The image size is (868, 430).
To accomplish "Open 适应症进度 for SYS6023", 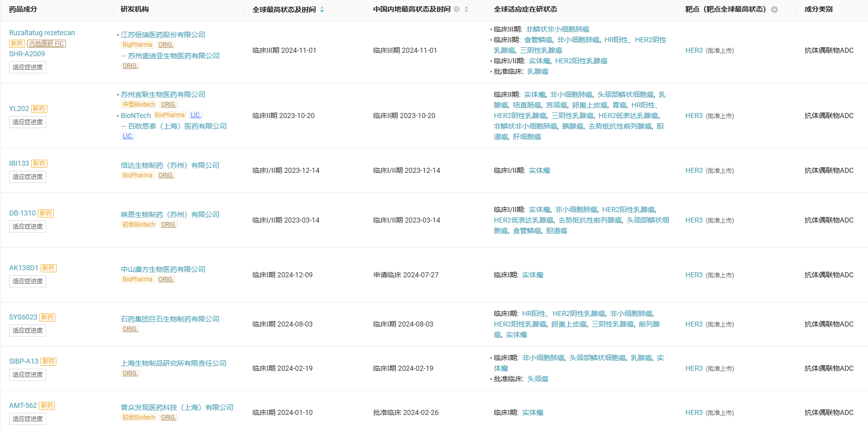I will tap(28, 331).
